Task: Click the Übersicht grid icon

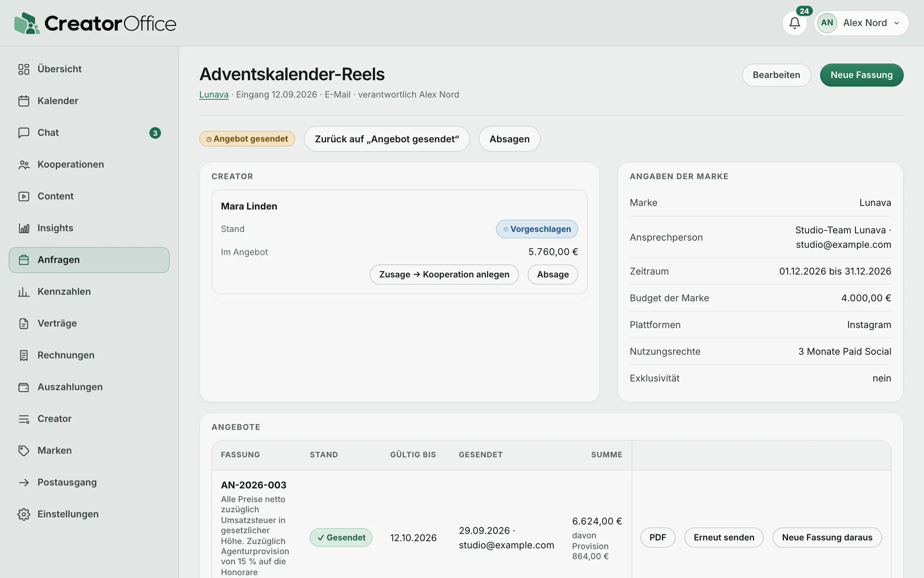Action: [24, 69]
